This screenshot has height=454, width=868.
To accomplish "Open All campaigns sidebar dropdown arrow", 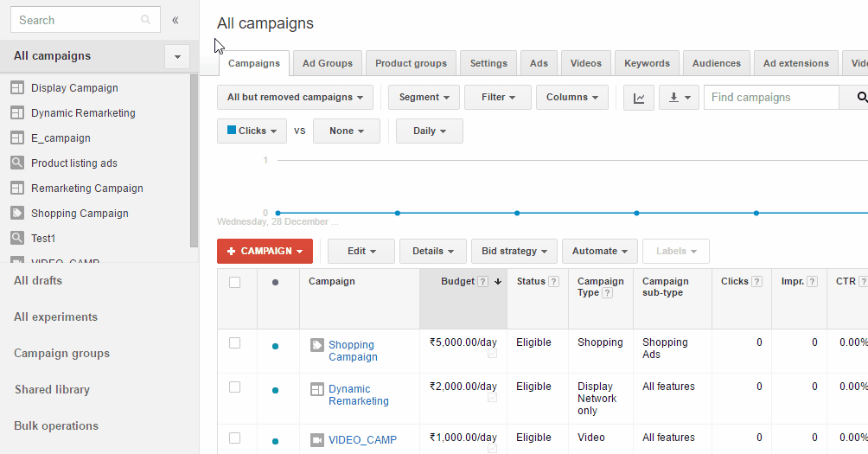I will (x=177, y=56).
